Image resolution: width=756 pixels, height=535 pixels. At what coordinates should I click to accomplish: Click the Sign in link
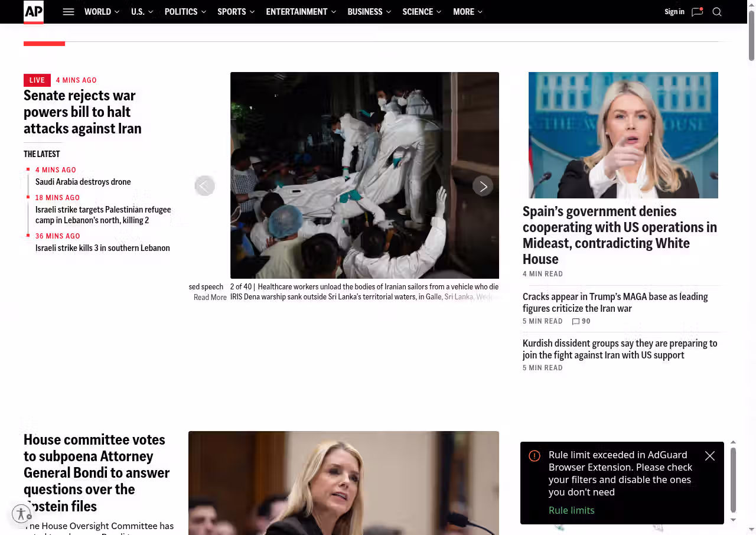coord(674,12)
